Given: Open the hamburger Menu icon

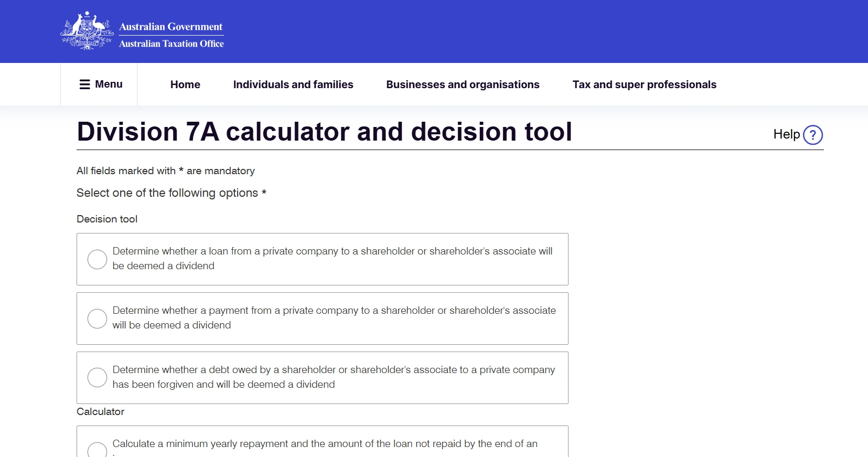Looking at the screenshot, I should [84, 84].
